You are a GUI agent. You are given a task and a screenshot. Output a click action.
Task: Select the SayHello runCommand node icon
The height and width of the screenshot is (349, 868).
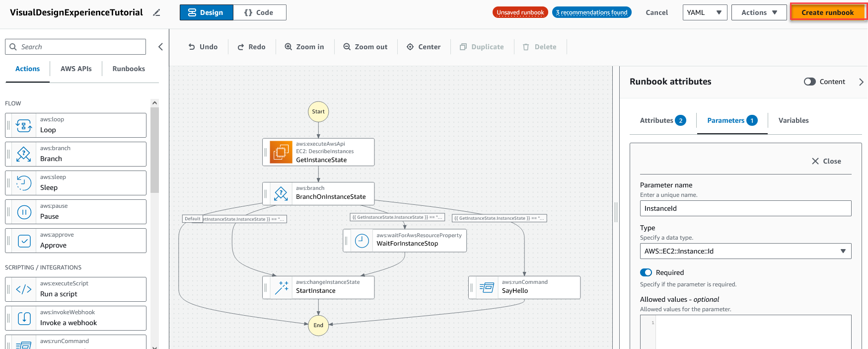[x=487, y=287]
